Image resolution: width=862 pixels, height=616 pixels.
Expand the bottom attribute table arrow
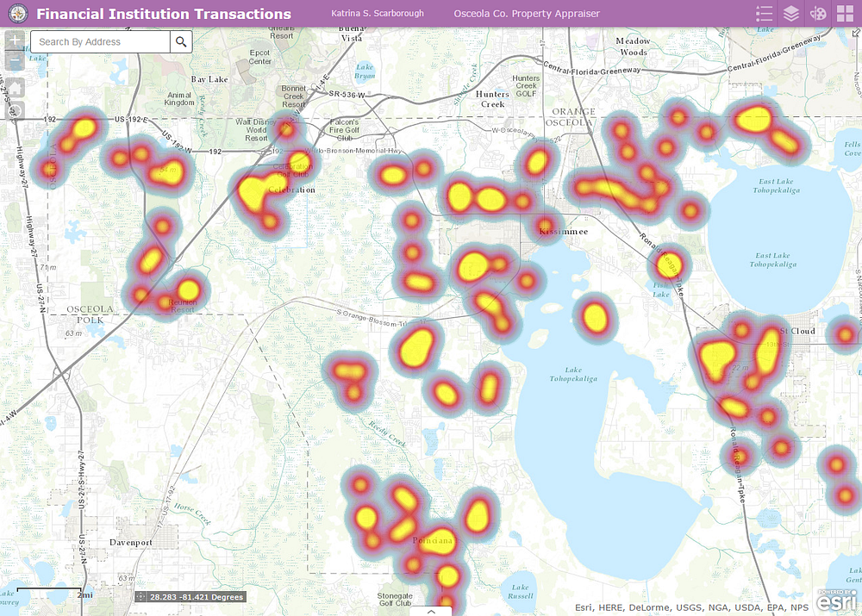432,611
